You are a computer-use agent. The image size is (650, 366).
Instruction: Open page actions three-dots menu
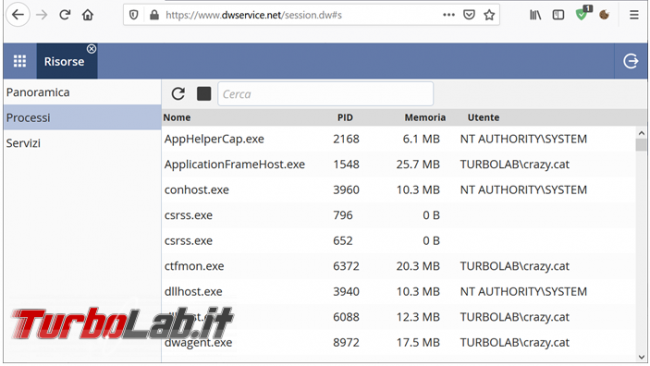[449, 15]
